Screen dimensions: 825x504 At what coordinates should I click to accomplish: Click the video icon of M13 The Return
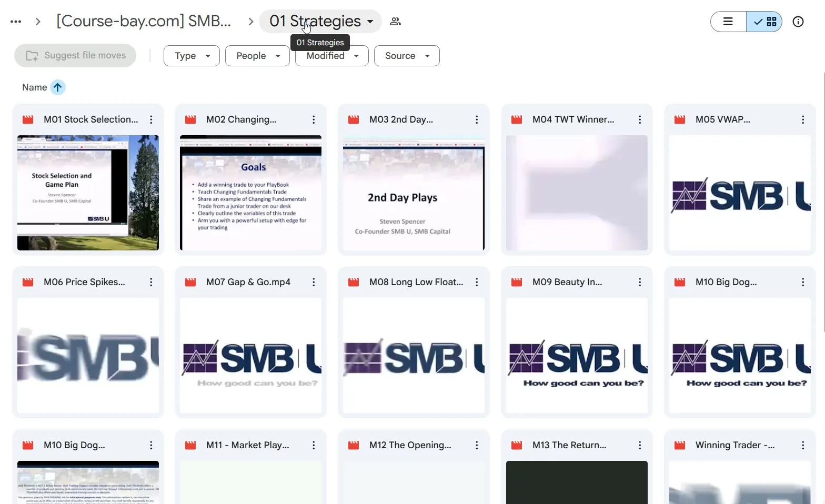point(517,446)
